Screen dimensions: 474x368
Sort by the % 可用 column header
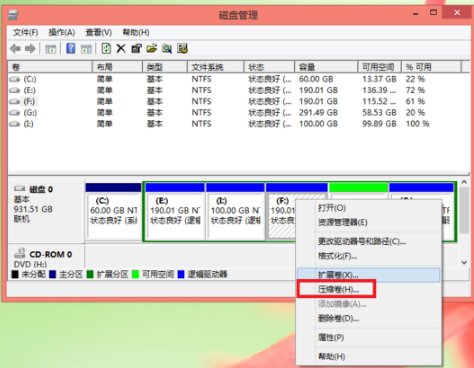point(432,67)
